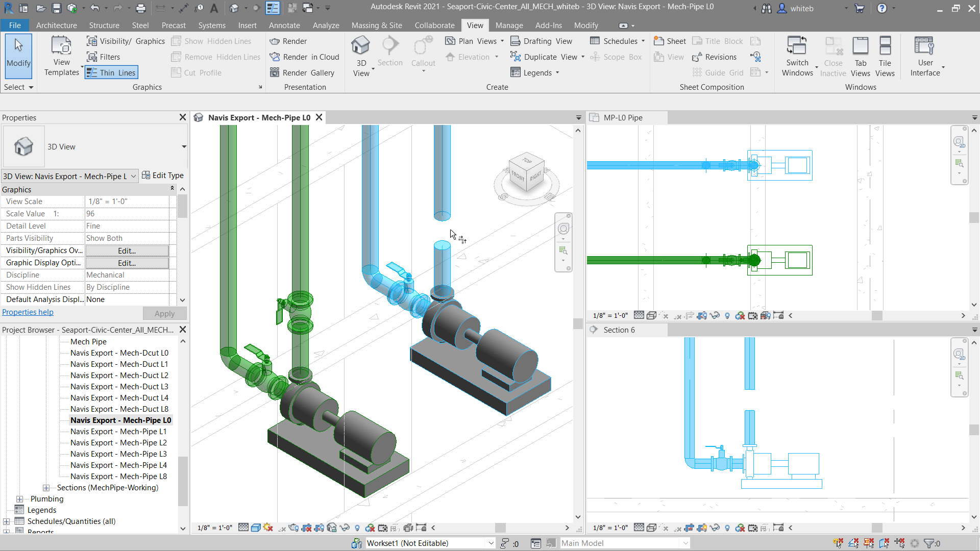Toggle temporary hide/isolate sunglasses icon
The width and height of the screenshot is (980, 551).
coord(345,528)
